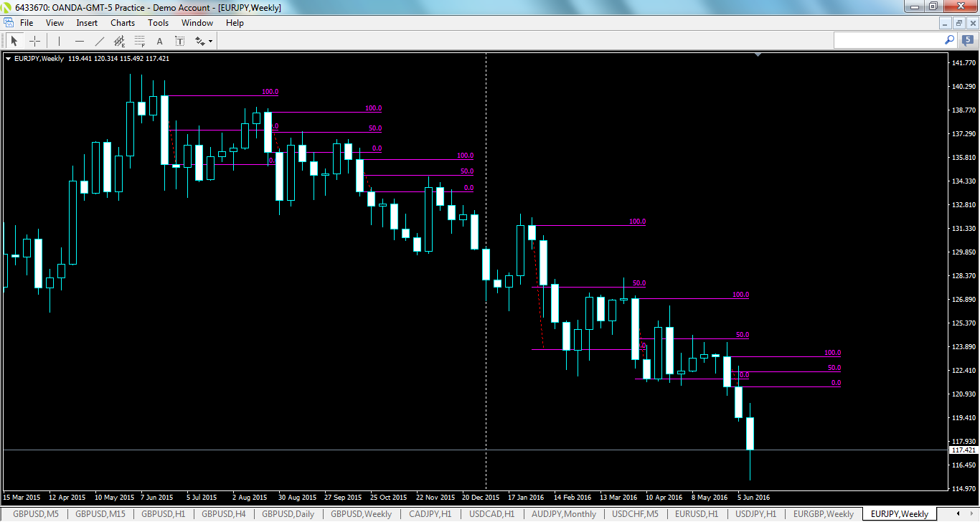Expand the search field magnifier
Viewport: 980px width, 522px height.
click(948, 41)
